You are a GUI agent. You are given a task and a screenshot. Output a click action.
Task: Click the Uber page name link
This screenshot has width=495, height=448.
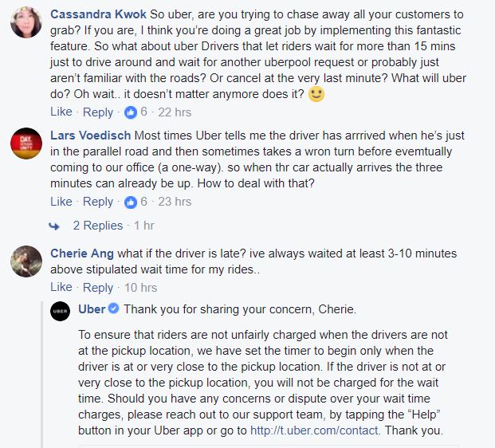[92, 309]
